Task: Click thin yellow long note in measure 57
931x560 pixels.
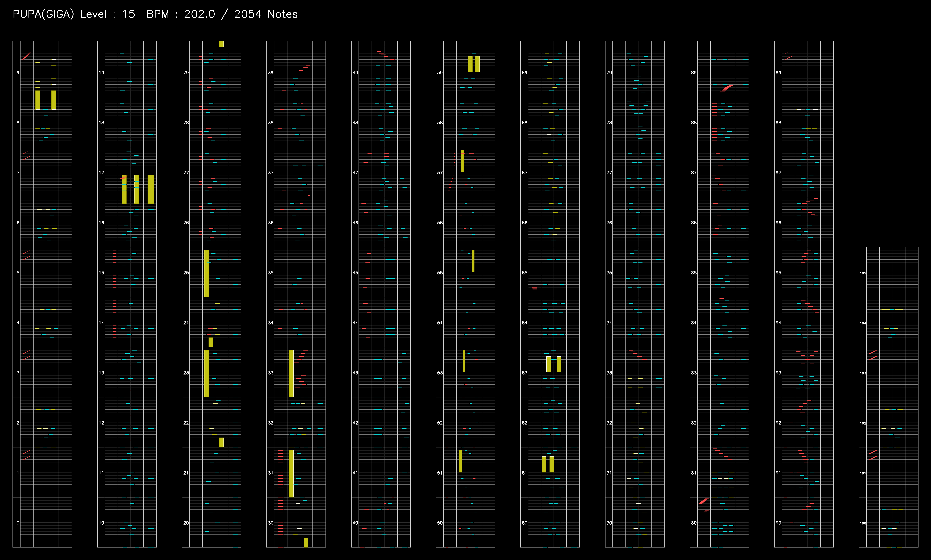Action: coord(462,161)
